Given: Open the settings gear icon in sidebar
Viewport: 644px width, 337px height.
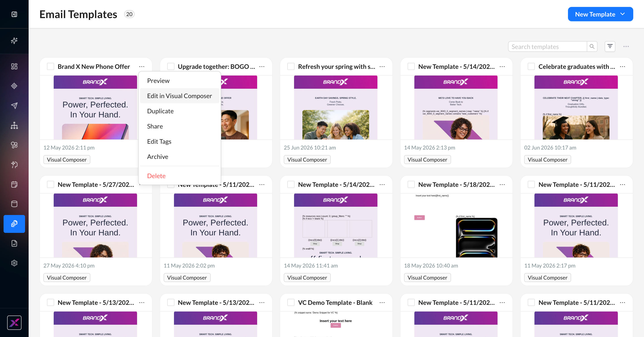Looking at the screenshot, I should click(14, 263).
